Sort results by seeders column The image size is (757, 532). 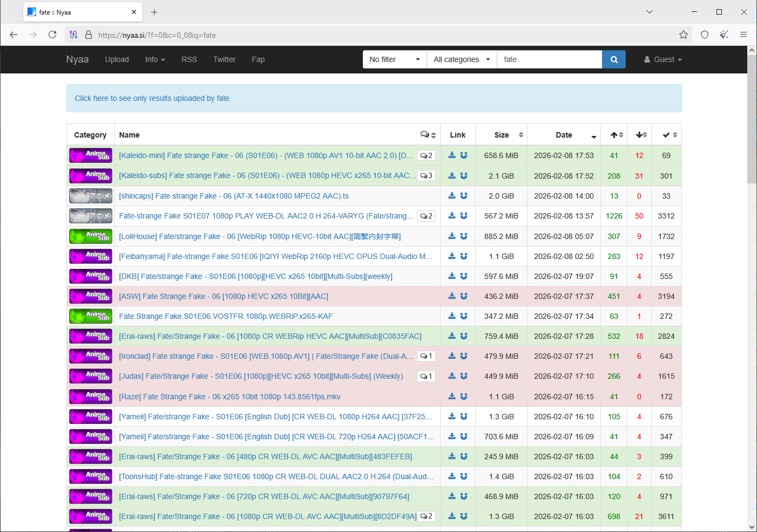click(x=617, y=135)
